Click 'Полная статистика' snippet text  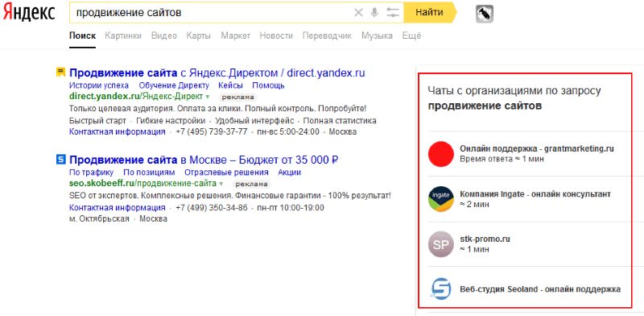pos(340,121)
